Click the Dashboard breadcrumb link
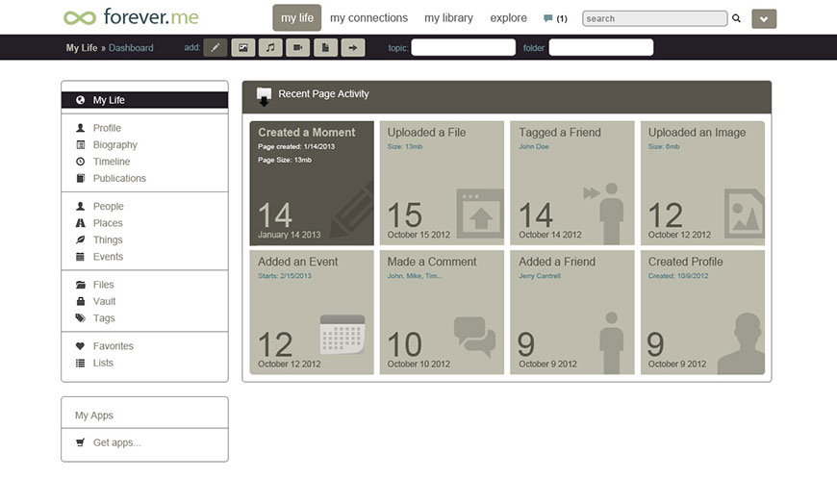This screenshot has height=504, width=837. (x=131, y=48)
